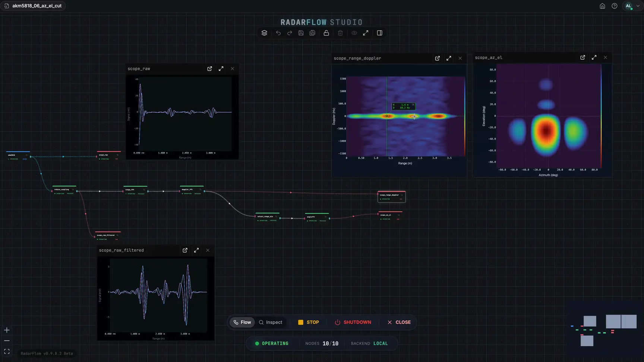Select the scope_az_el node in flow
The height and width of the screenshot is (362, 644).
pos(390,216)
